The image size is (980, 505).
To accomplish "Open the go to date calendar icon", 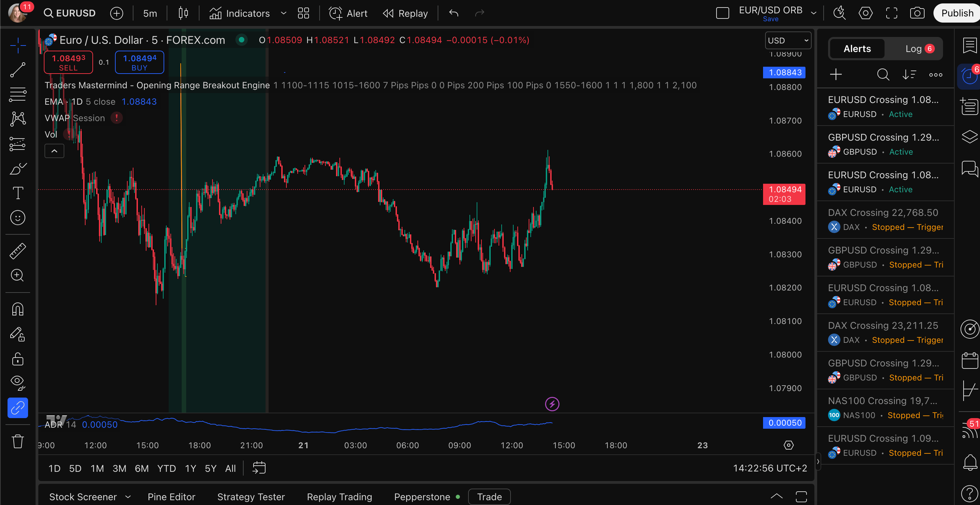I will tap(259, 468).
